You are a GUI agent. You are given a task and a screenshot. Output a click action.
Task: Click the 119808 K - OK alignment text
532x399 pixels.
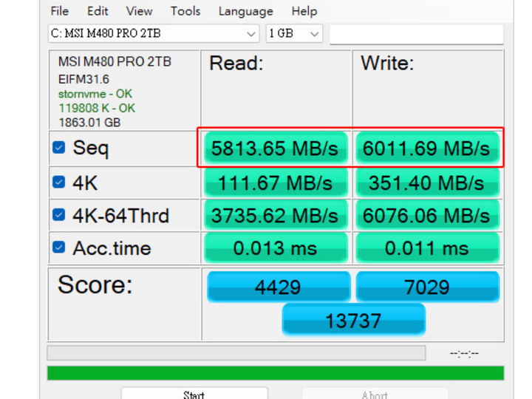tap(97, 108)
